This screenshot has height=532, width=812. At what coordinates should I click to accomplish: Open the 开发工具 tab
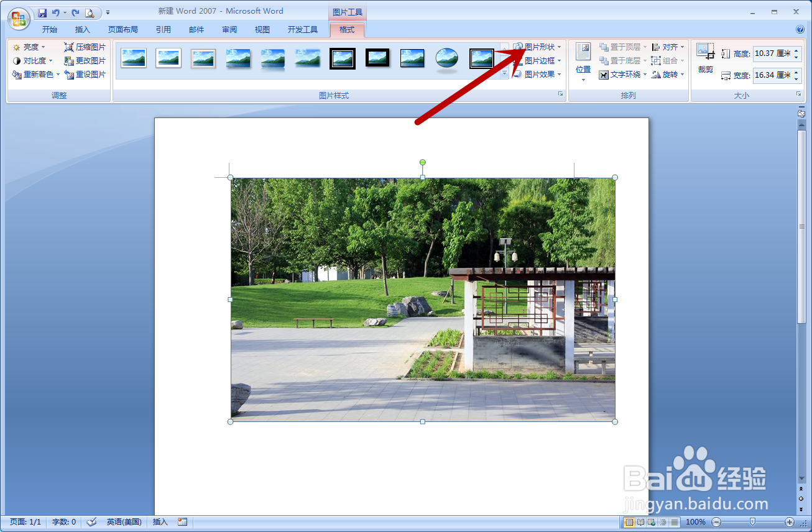tap(303, 29)
